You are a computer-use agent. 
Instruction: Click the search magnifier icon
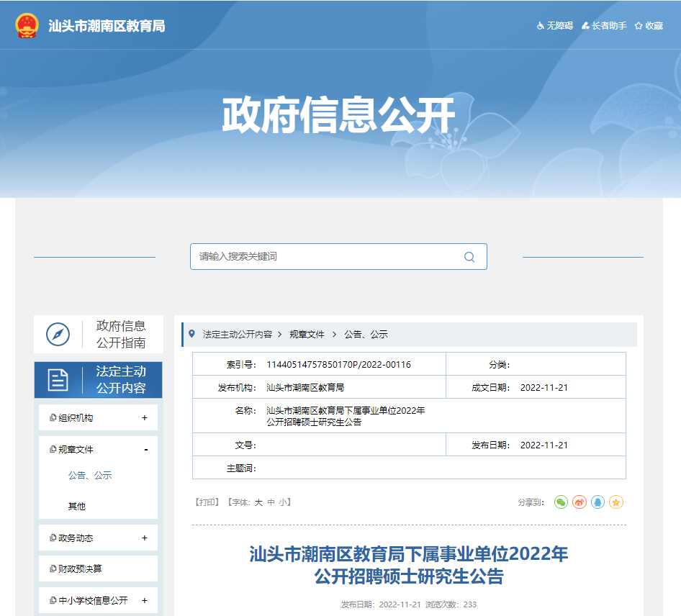click(469, 257)
